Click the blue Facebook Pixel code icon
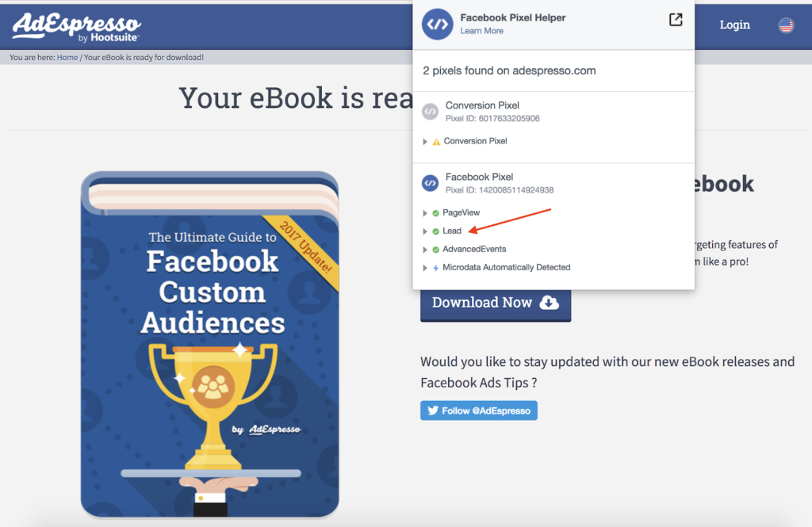The height and width of the screenshot is (527, 812). (x=430, y=183)
